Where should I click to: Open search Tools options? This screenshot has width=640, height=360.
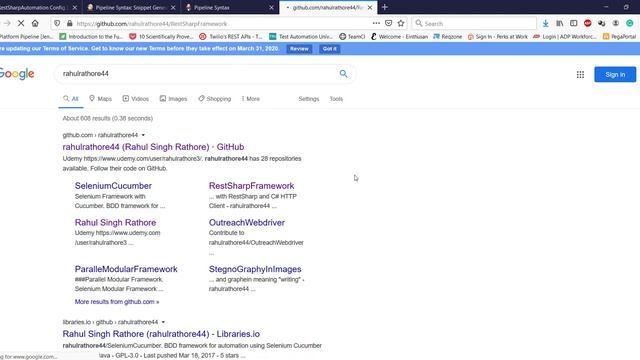point(336,99)
